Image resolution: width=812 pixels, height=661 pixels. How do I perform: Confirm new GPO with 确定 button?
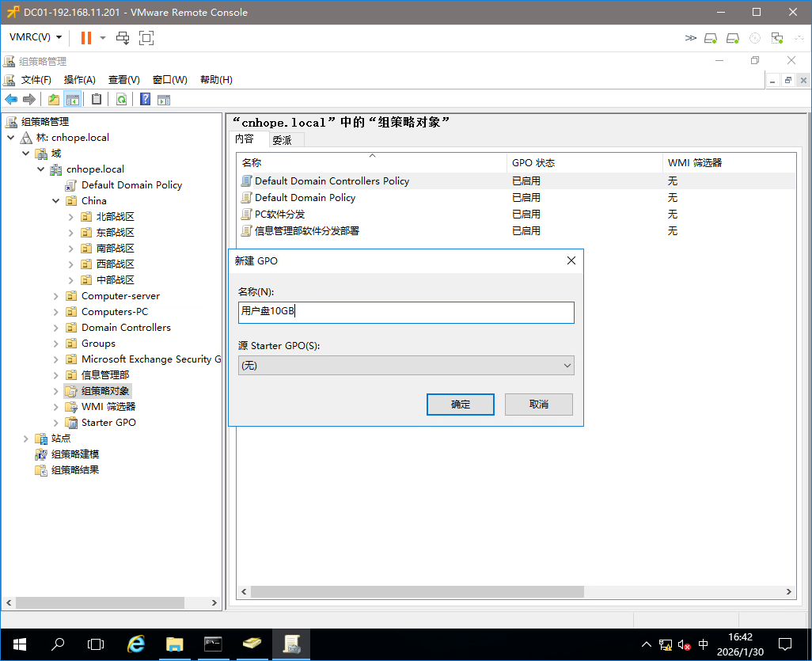(x=460, y=405)
